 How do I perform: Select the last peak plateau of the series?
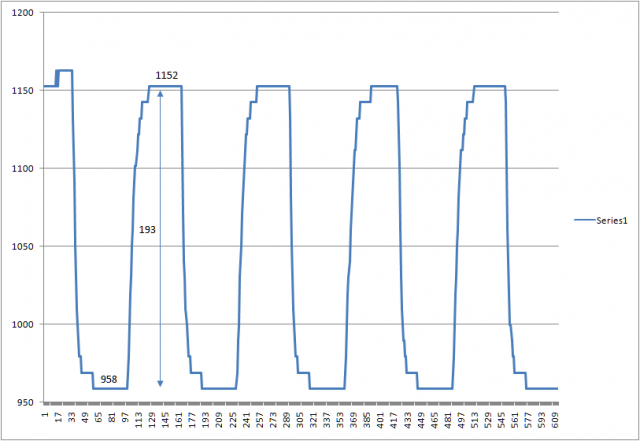click(x=488, y=86)
